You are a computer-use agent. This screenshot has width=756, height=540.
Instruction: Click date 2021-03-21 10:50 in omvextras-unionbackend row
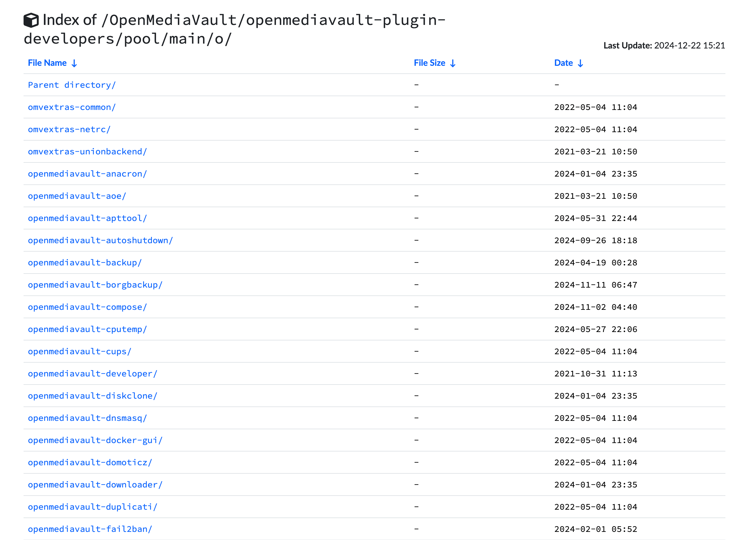pyautogui.click(x=596, y=152)
